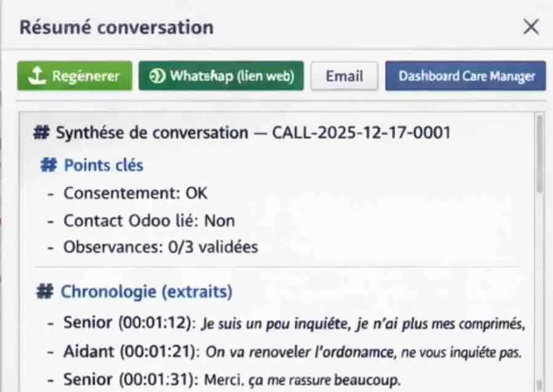Click the Senior message at 00:01:12
Image resolution: width=553 pixels, height=392 pixels.
[294, 324]
